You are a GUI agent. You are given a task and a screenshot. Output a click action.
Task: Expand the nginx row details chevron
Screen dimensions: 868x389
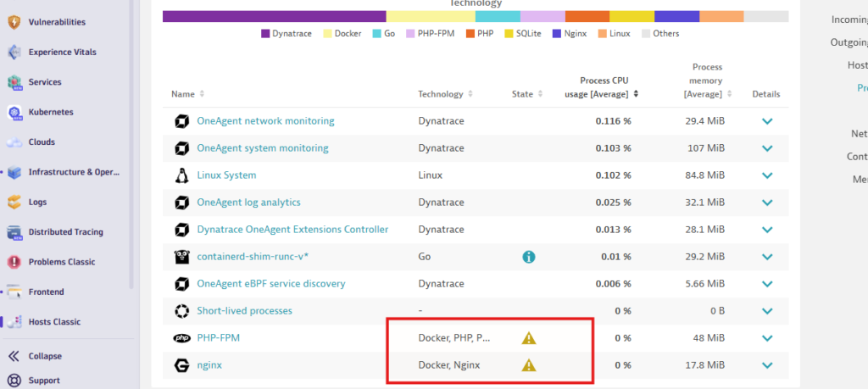[767, 365]
